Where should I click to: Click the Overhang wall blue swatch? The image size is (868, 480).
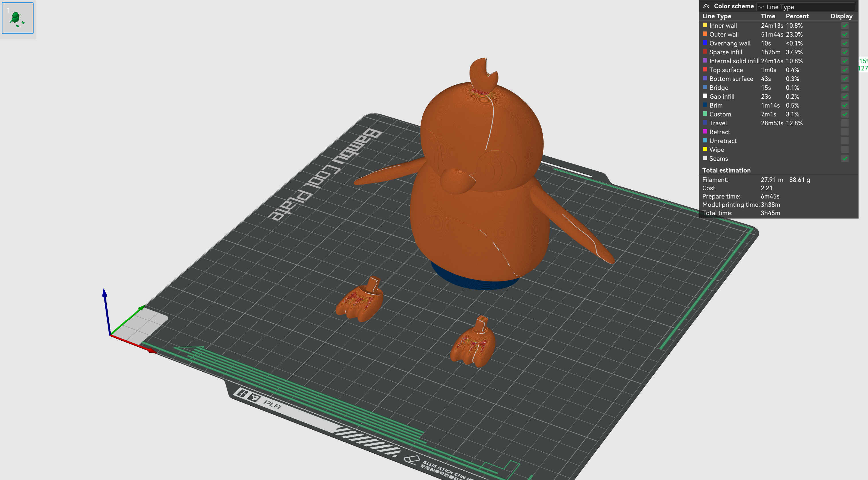point(705,43)
